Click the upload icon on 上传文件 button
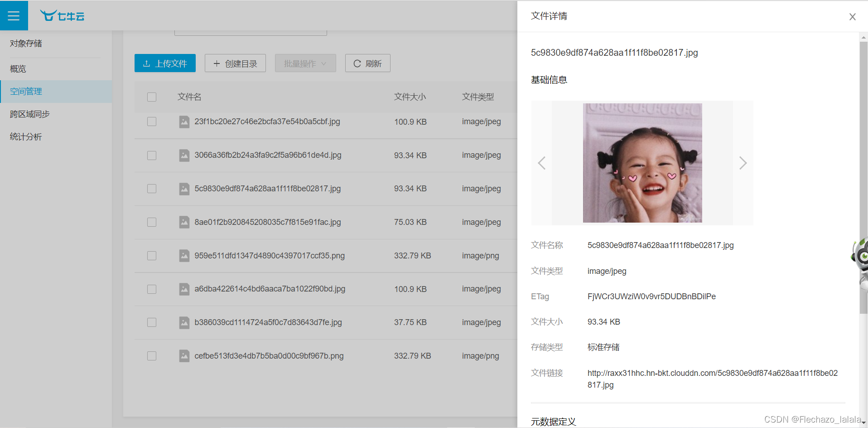This screenshot has width=868, height=428. pyautogui.click(x=146, y=63)
